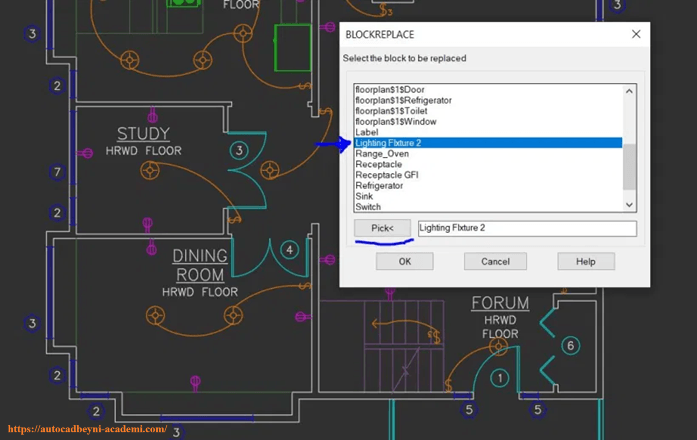Image resolution: width=697 pixels, height=440 pixels.
Task: Click the list scroll down arrow
Action: (x=629, y=204)
